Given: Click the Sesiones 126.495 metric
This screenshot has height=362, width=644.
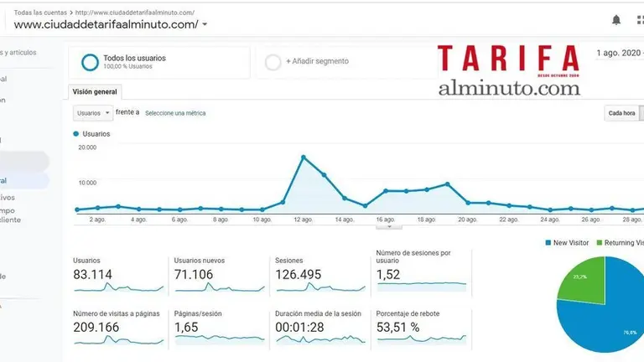Looking at the screenshot, I should [x=321, y=274].
